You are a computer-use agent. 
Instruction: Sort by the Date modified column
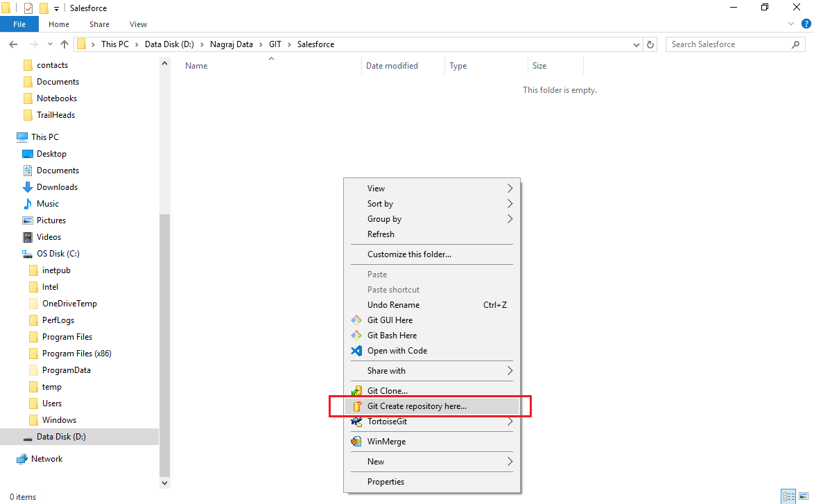pyautogui.click(x=403, y=66)
